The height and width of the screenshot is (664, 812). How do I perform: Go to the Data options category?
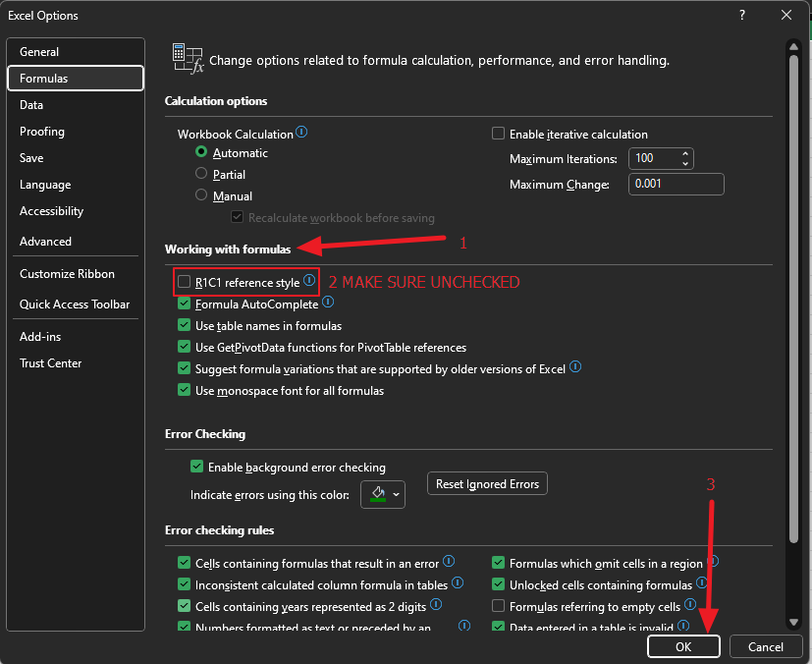pos(76,105)
